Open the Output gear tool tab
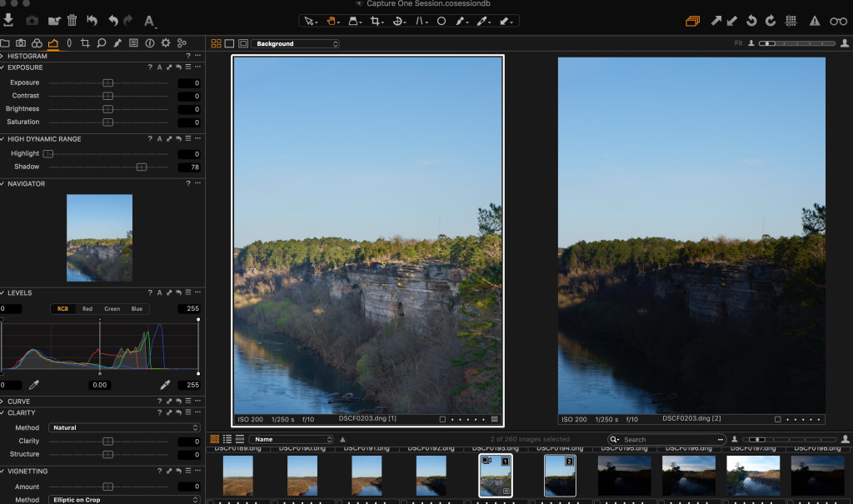The image size is (853, 504). coord(166,43)
